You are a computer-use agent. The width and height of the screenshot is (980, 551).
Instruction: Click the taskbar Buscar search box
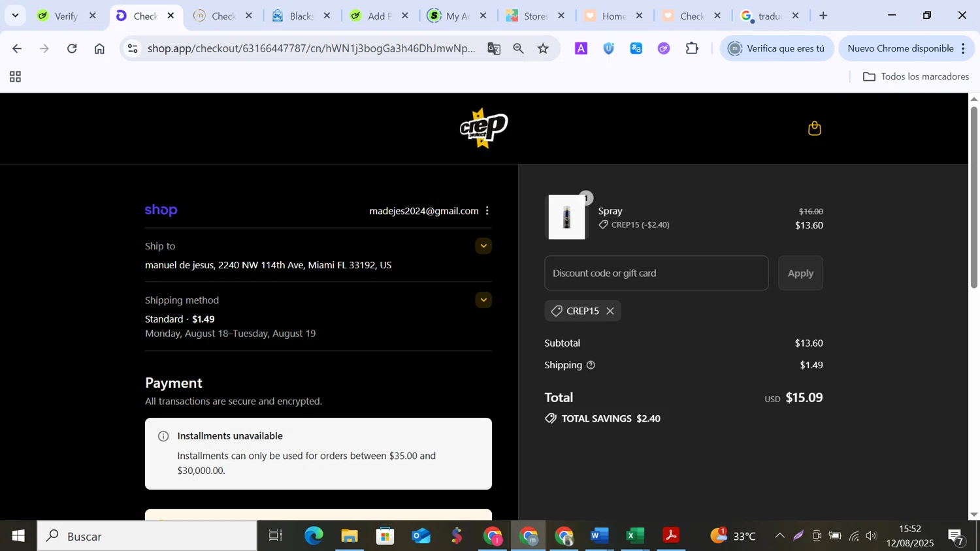[x=147, y=536]
